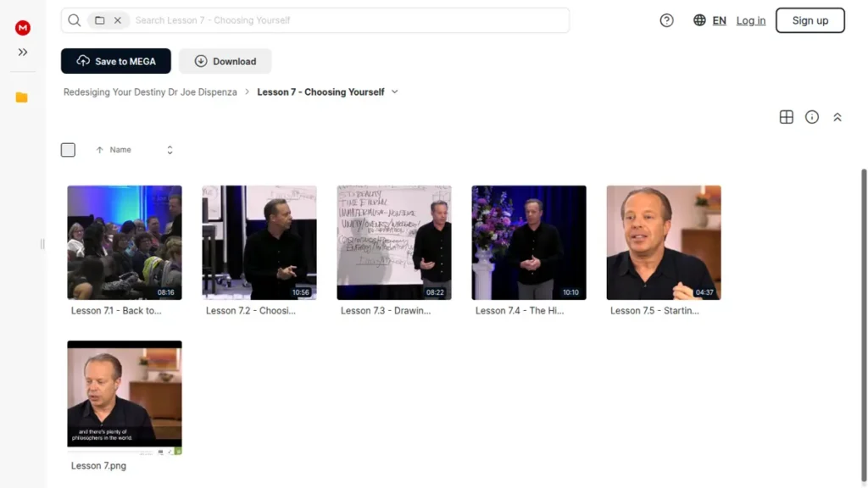The image size is (868, 488).
Task: Expand the sidebar with double-chevron icon
Action: click(x=23, y=52)
